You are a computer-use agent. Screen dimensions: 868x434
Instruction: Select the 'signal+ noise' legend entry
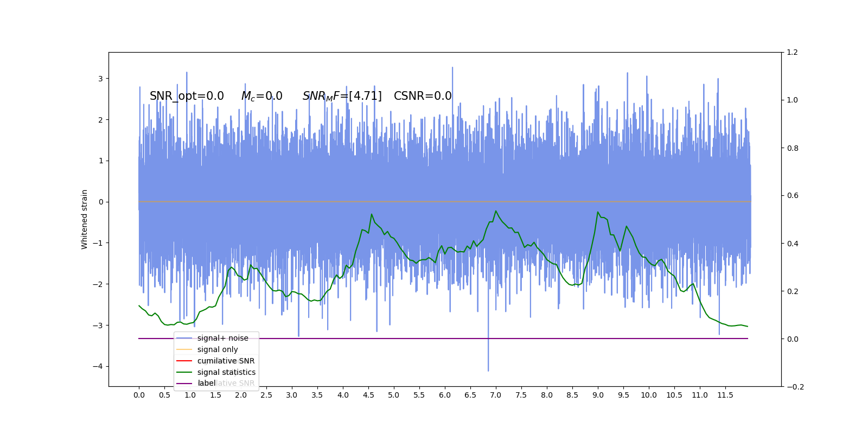223,338
